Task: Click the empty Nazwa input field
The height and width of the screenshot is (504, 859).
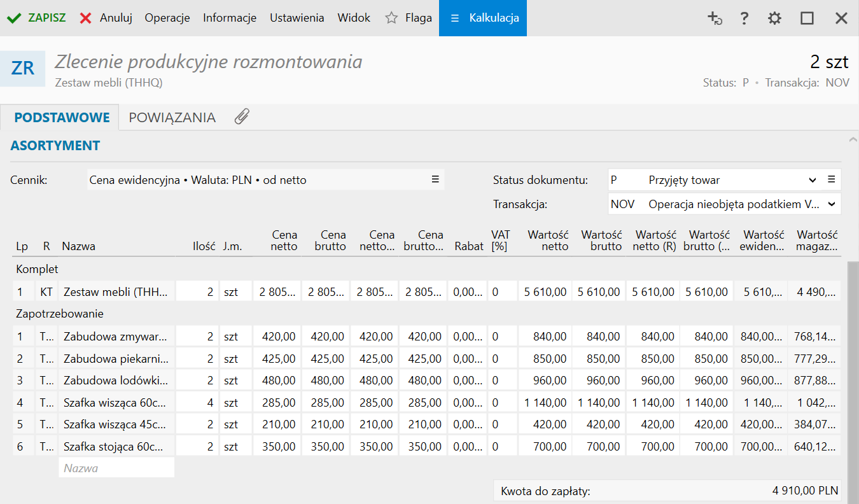Action: tap(116, 468)
